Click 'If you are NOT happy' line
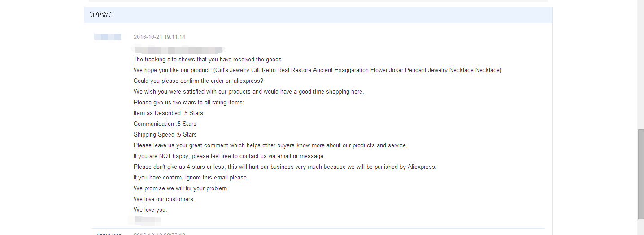 pyautogui.click(x=229, y=156)
